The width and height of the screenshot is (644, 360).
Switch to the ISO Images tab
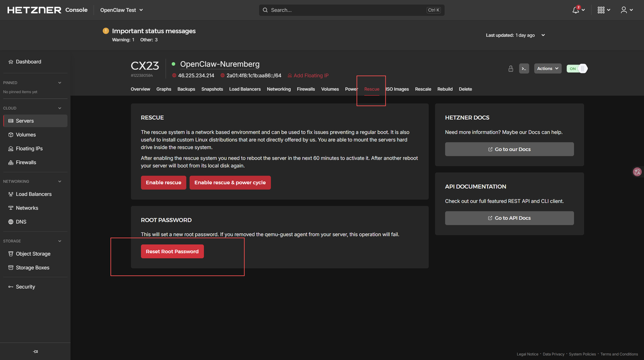[397, 89]
